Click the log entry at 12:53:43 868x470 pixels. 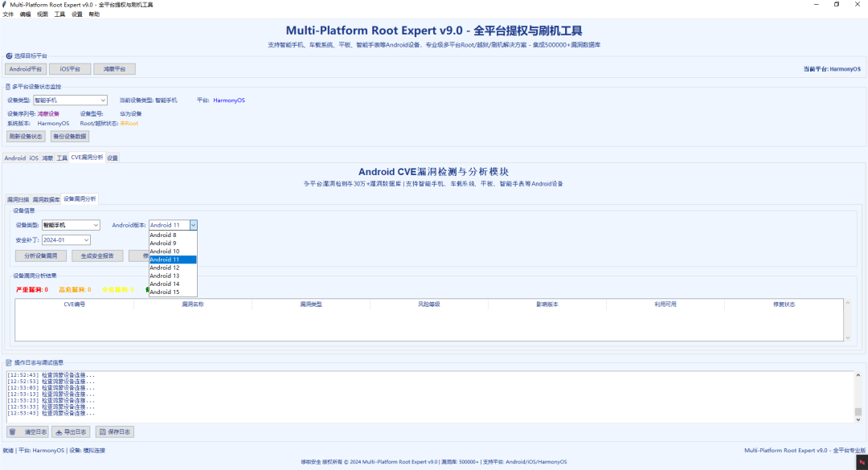point(51,414)
